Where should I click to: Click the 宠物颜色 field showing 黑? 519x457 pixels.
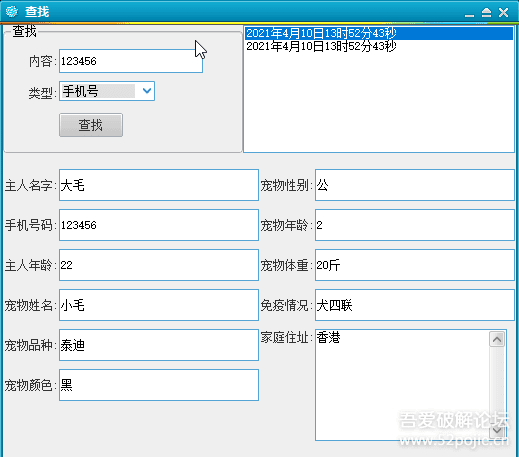coord(159,385)
